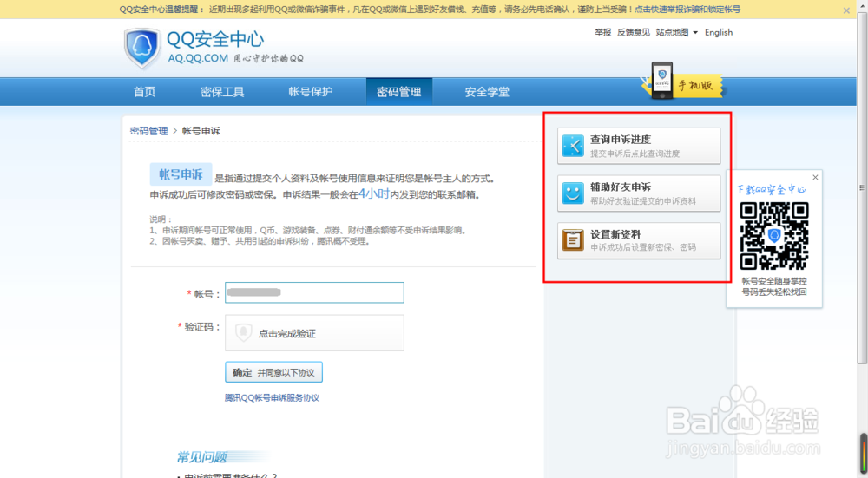Switch language to English
Screen dimensions: 868x478
pos(719,33)
